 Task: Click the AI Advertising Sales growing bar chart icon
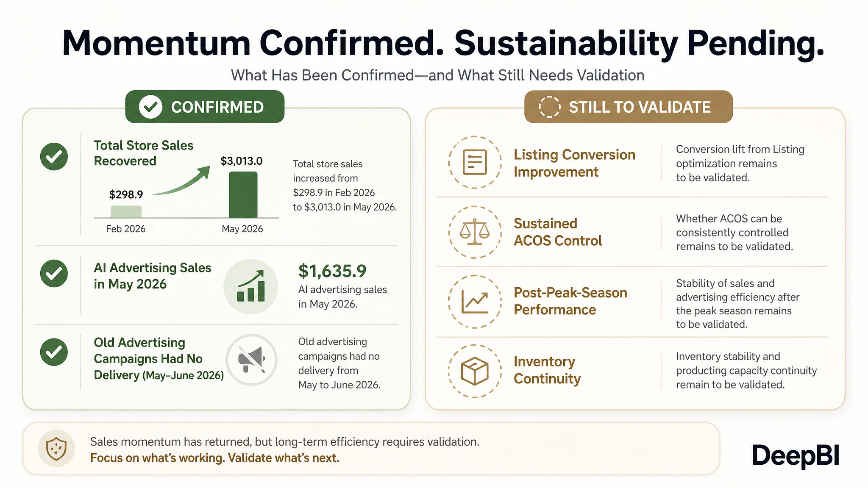tap(251, 286)
